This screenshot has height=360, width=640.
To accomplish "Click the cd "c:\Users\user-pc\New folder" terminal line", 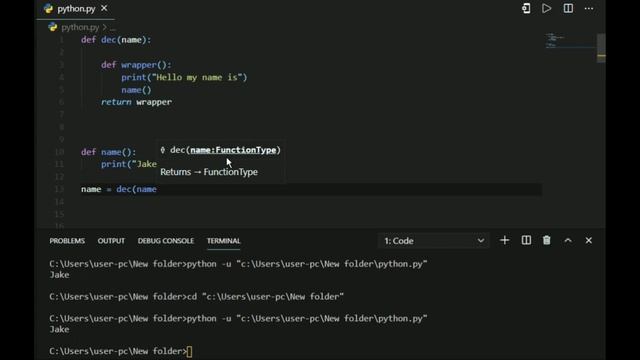I will pyautogui.click(x=196, y=297).
